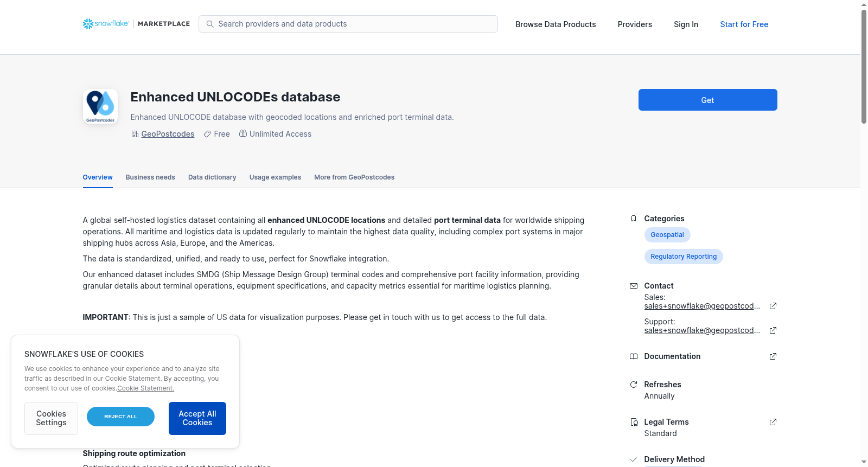Click the Documentation book icon
The image size is (868, 467).
[634, 356]
